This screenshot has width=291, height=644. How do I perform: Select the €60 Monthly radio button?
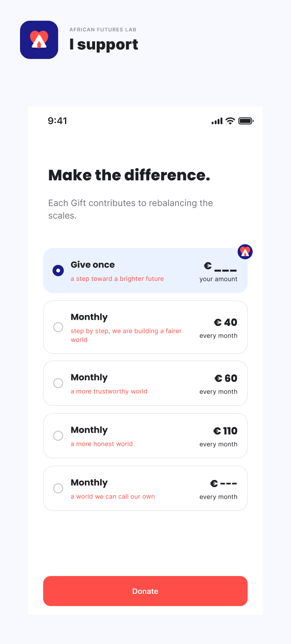tap(58, 383)
